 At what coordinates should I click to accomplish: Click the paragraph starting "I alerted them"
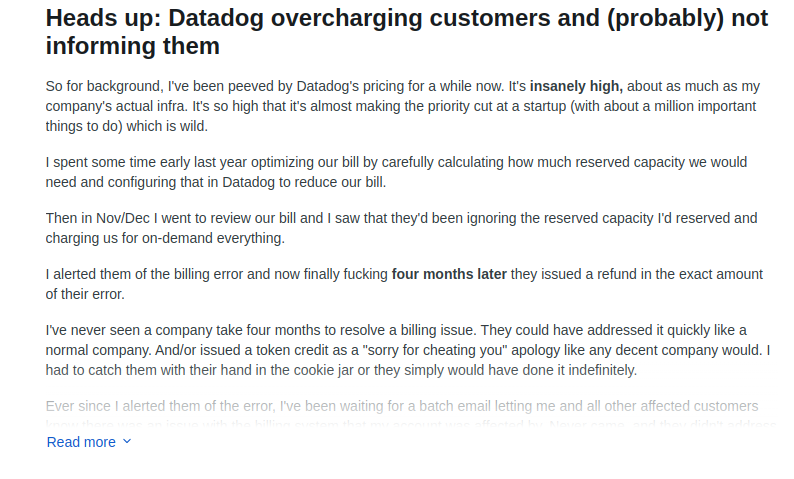[x=400, y=284]
